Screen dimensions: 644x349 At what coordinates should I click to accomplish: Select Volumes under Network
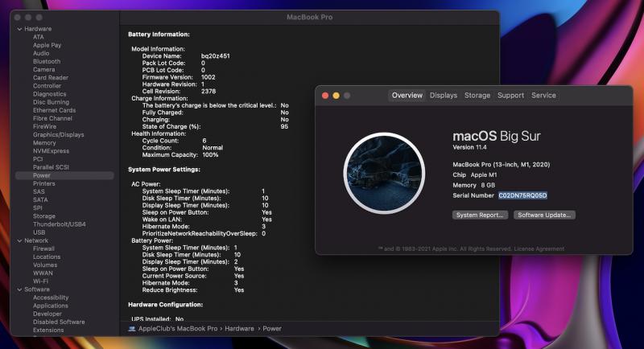45,265
